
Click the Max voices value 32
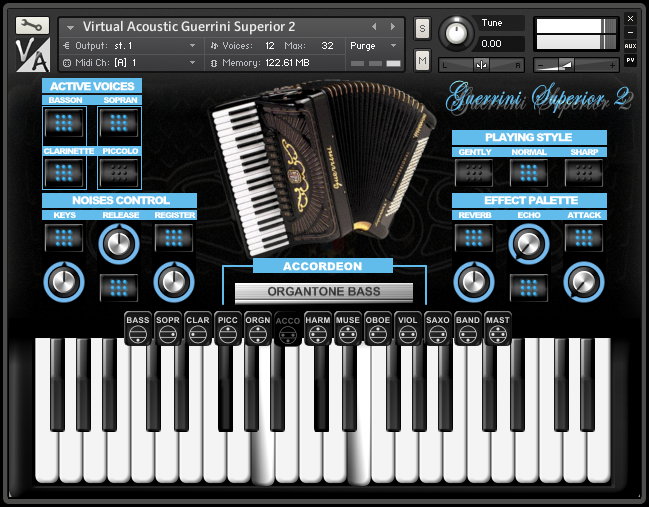click(327, 46)
